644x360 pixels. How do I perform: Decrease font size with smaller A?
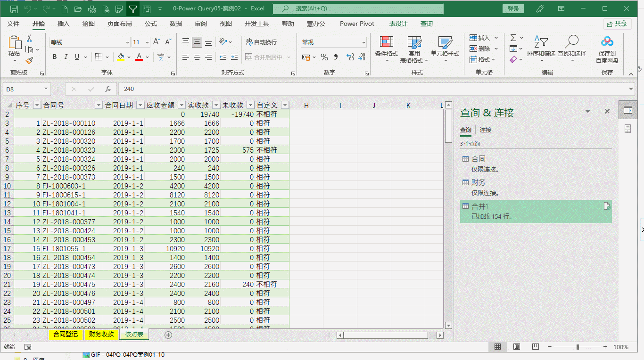click(168, 42)
